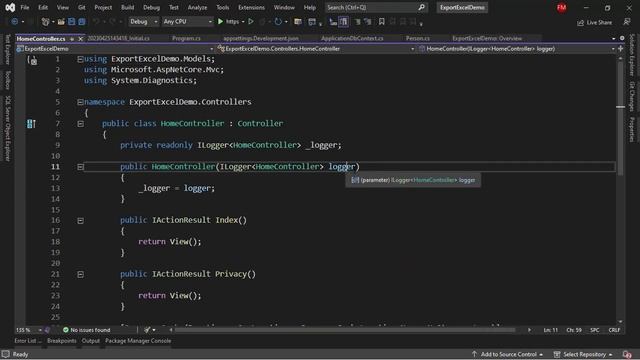Open the Solution Explorer side tab

point(631,55)
